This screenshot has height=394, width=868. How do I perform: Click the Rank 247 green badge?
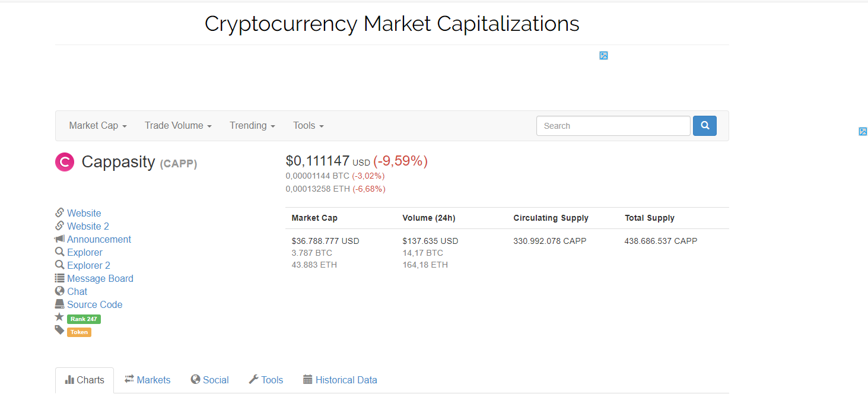point(84,319)
